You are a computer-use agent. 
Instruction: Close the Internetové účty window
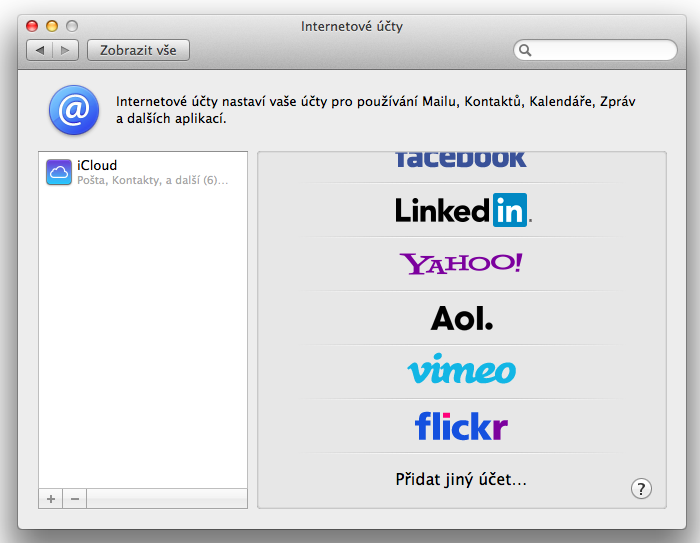point(32,26)
